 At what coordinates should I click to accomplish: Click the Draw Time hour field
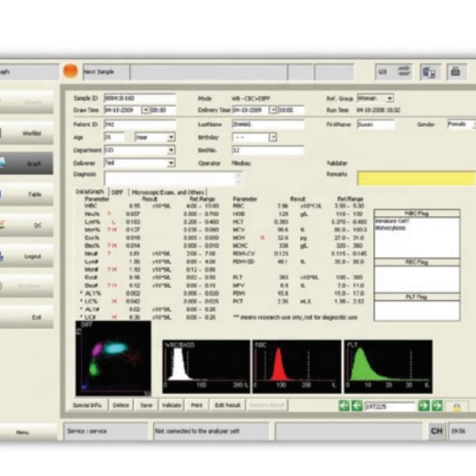coord(163,110)
